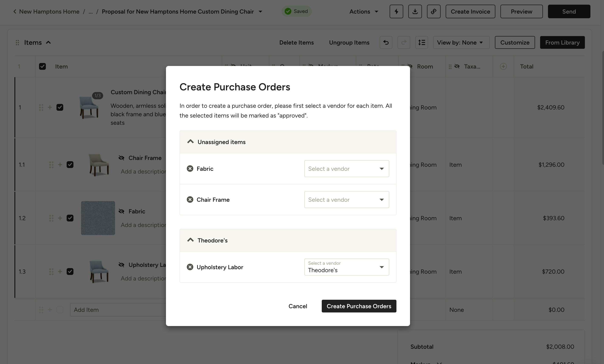The image size is (604, 364).
Task: Open vendor dropdown for Chair Frame
Action: tap(346, 200)
